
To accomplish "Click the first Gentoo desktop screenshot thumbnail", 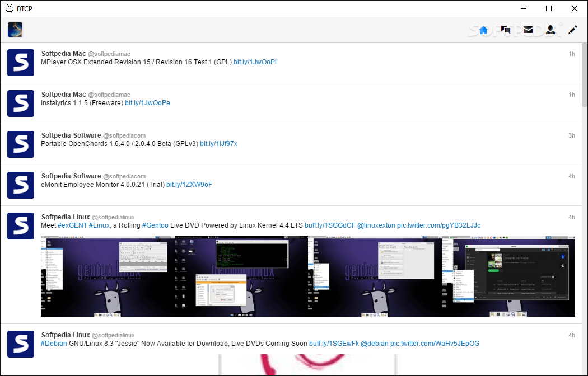I will 108,276.
